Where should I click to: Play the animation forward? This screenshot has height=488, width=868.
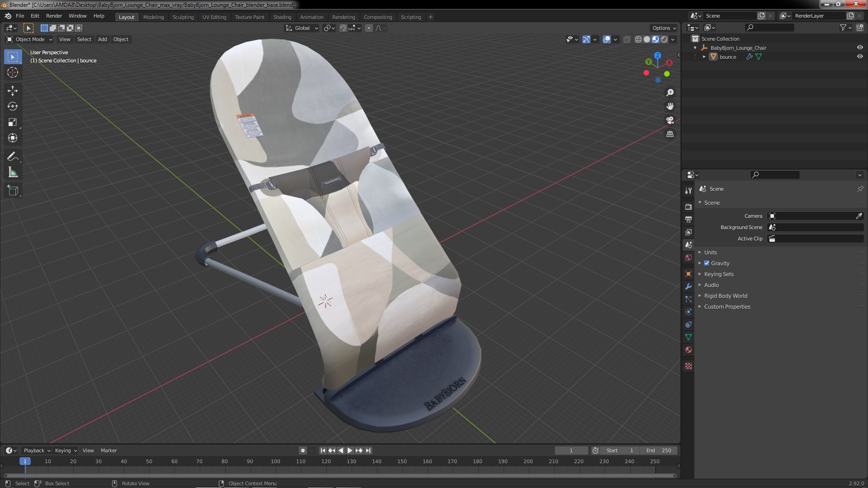tap(350, 450)
